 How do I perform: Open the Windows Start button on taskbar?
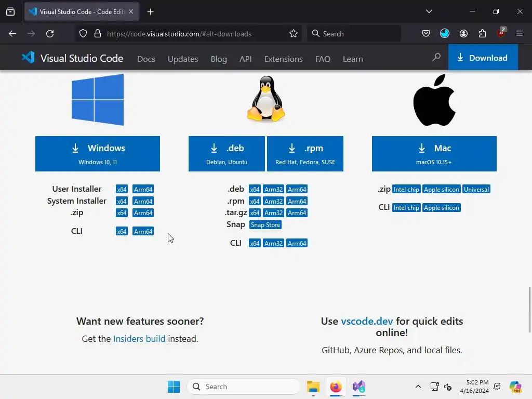tap(174, 387)
